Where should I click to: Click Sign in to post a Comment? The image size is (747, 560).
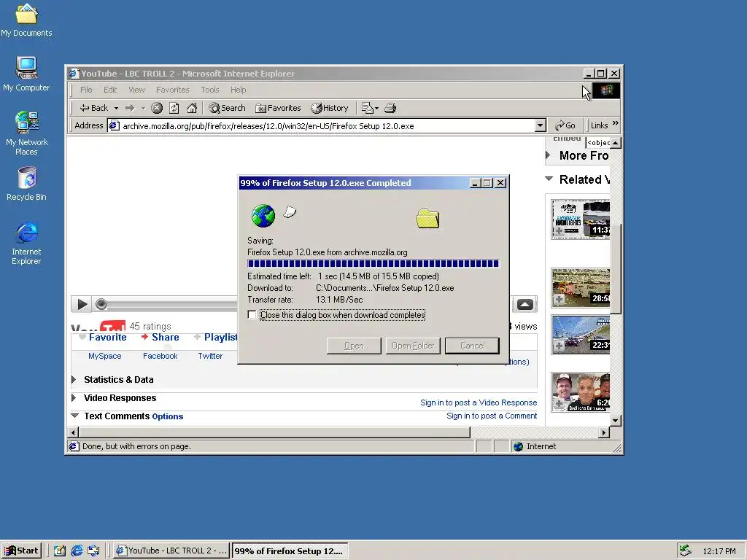(492, 416)
